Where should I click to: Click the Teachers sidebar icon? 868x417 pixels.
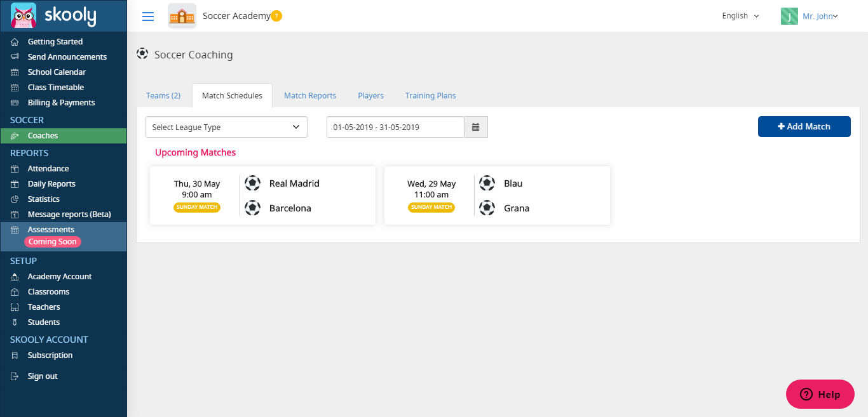[x=15, y=307]
